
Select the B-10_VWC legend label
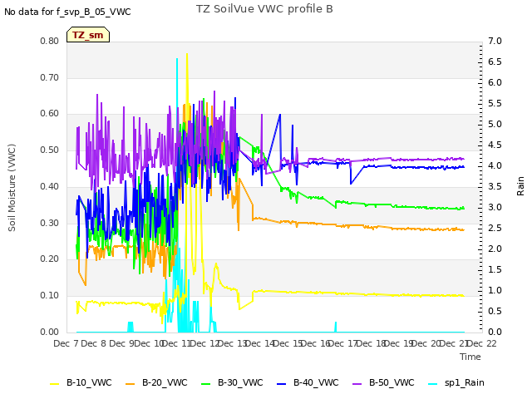[89, 382]
